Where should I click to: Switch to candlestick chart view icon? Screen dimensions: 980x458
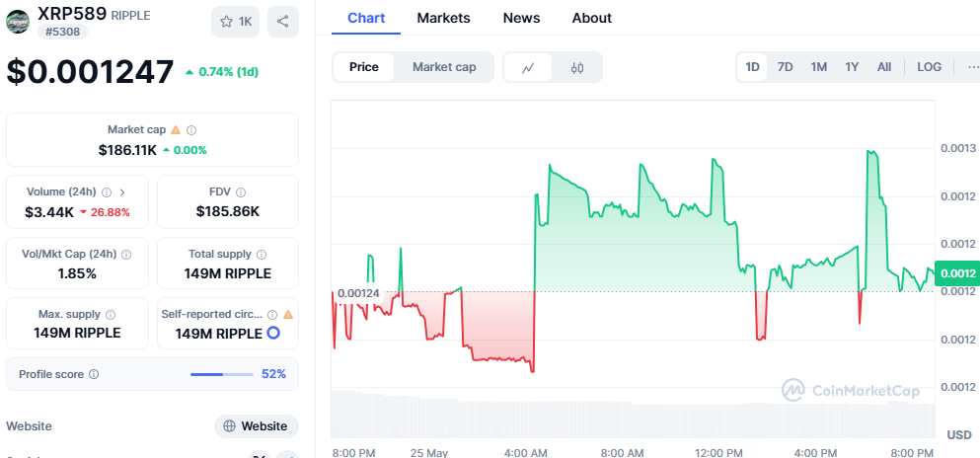[x=577, y=67]
